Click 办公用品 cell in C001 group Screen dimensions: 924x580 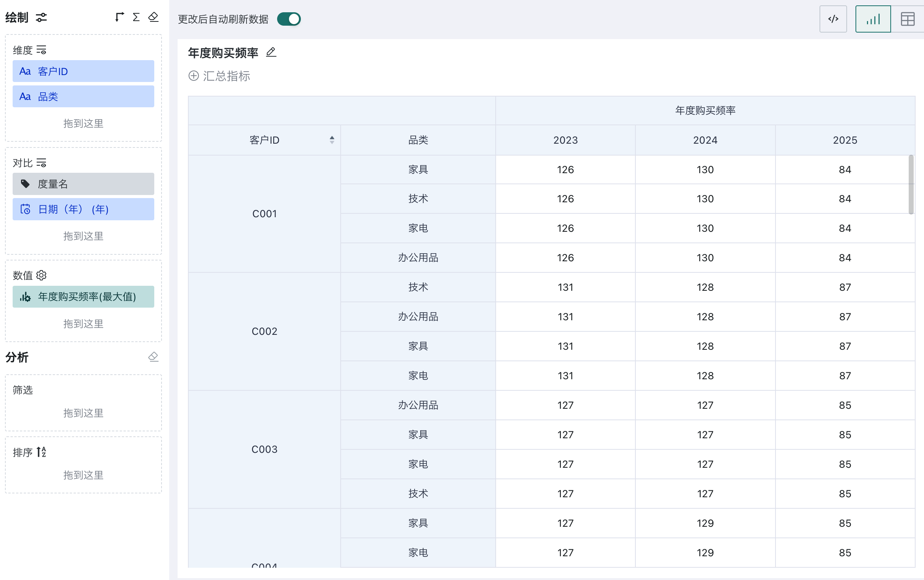pos(418,258)
